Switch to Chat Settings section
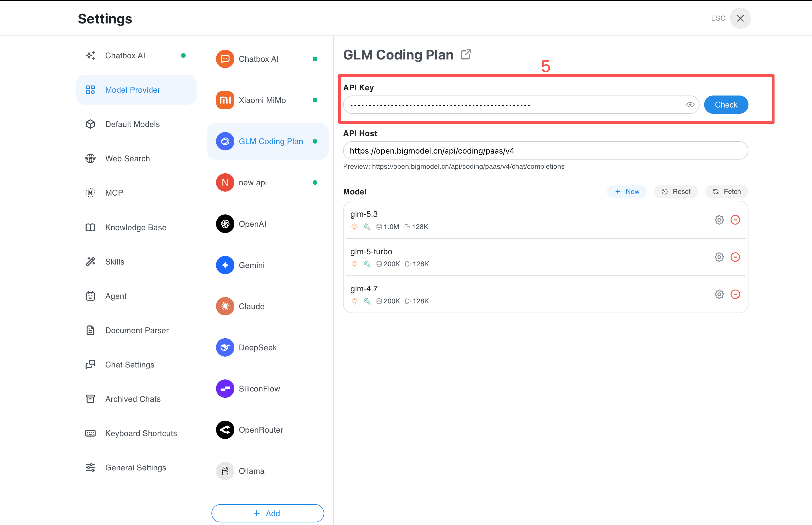 tap(136, 364)
